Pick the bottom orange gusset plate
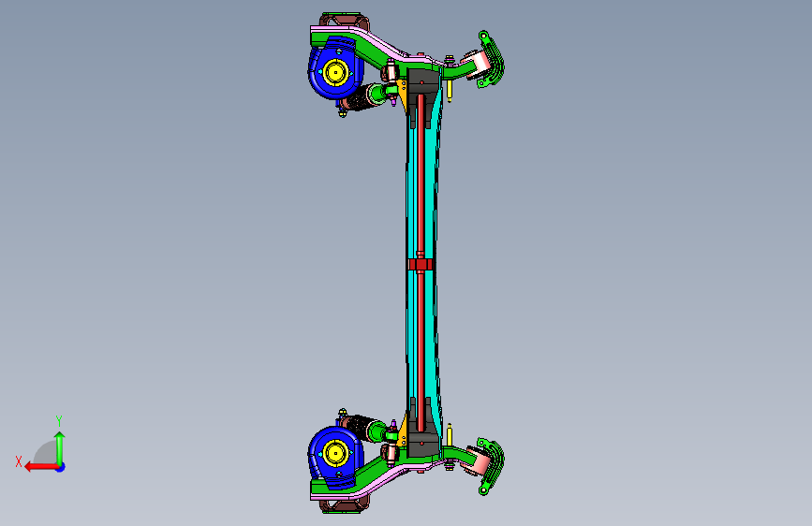This screenshot has width=812, height=526. (x=403, y=432)
